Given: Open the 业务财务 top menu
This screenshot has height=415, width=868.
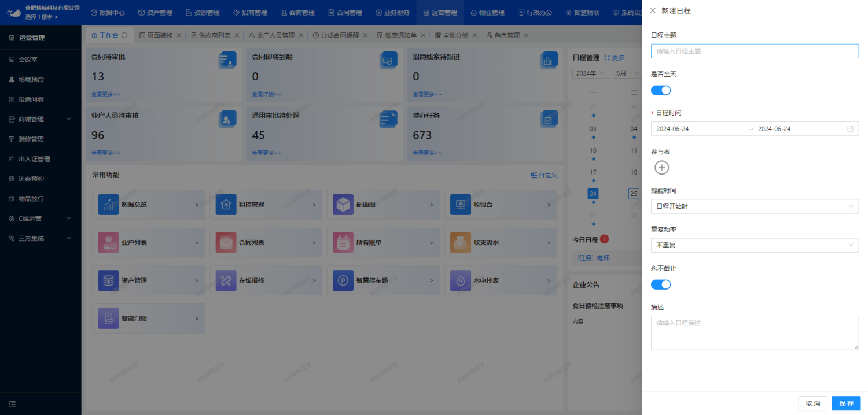Looking at the screenshot, I should [x=392, y=13].
